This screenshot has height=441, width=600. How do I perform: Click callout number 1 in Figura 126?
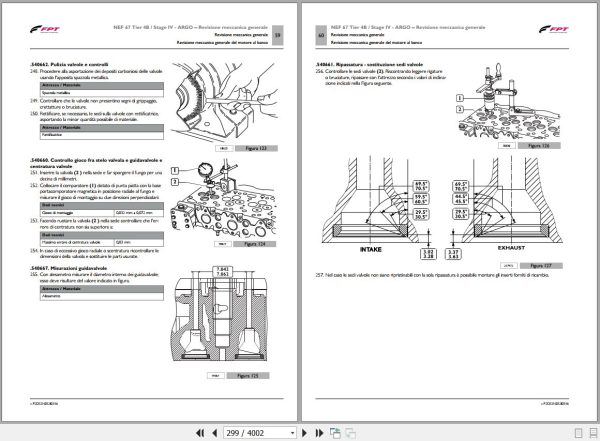pos(460,98)
